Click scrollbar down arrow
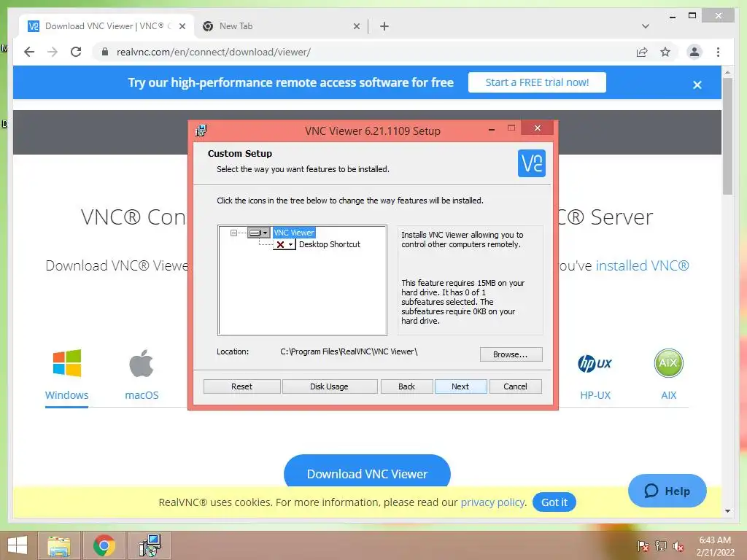Screen dimensions: 747x560 [727, 511]
